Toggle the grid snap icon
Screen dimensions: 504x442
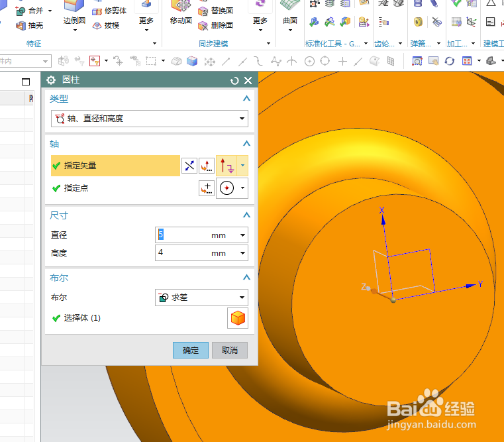coord(391,61)
